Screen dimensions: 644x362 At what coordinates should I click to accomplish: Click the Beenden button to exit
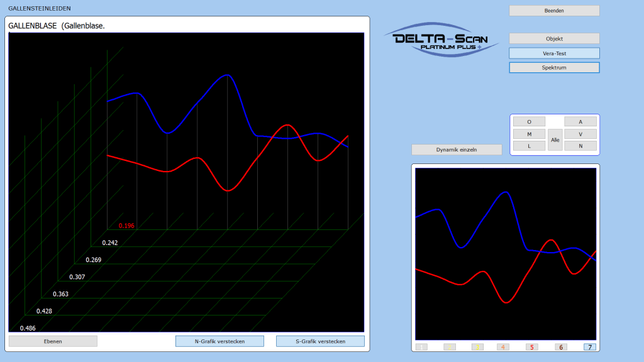554,11
